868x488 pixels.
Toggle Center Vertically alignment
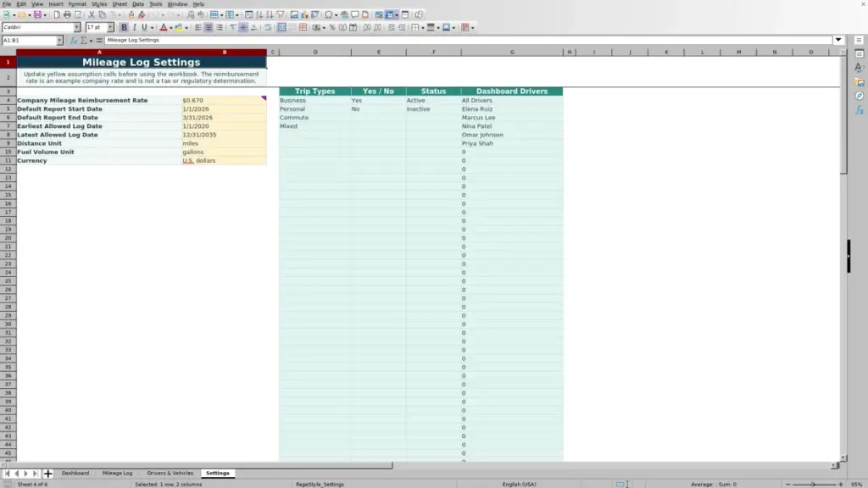[x=243, y=28]
